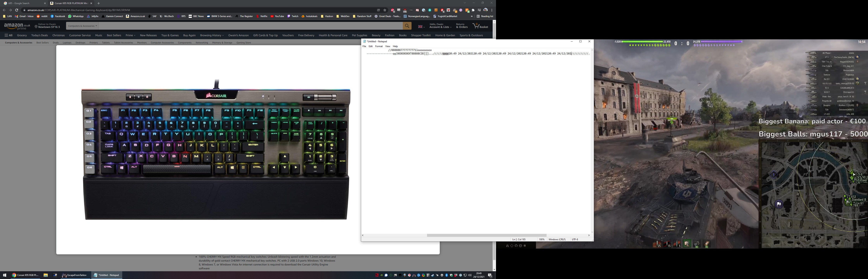Open the taskbar volume speaker icon
The height and width of the screenshot is (279, 868).
click(x=470, y=275)
